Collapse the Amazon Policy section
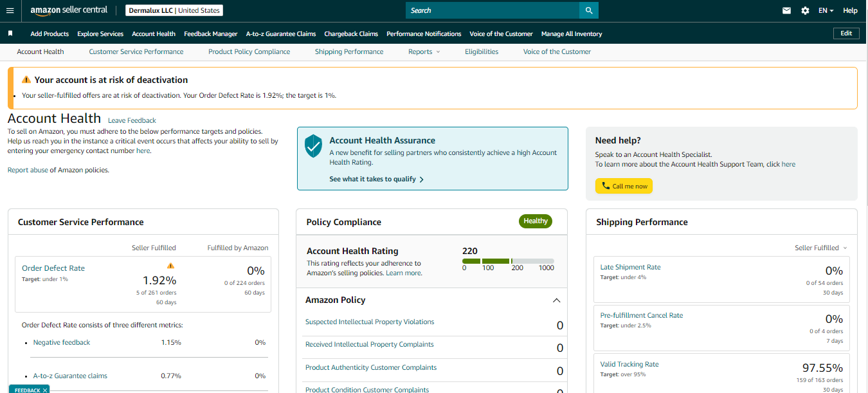The width and height of the screenshot is (868, 393). click(557, 300)
